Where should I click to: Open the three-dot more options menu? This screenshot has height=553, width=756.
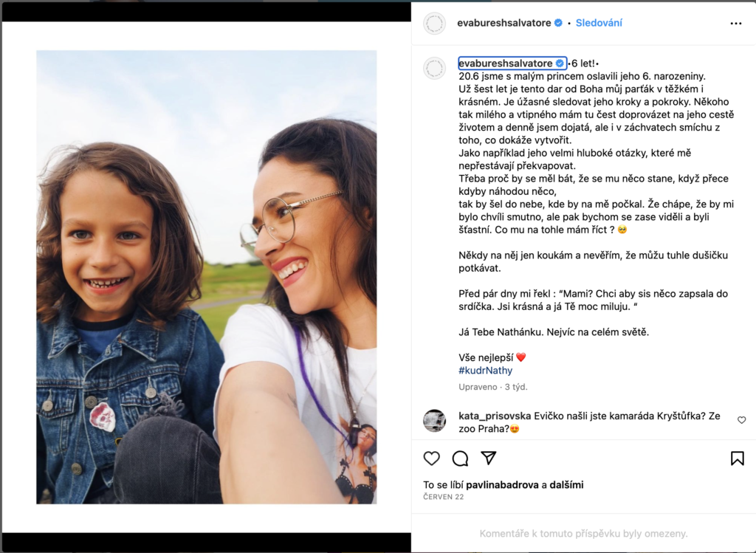pyautogui.click(x=736, y=23)
